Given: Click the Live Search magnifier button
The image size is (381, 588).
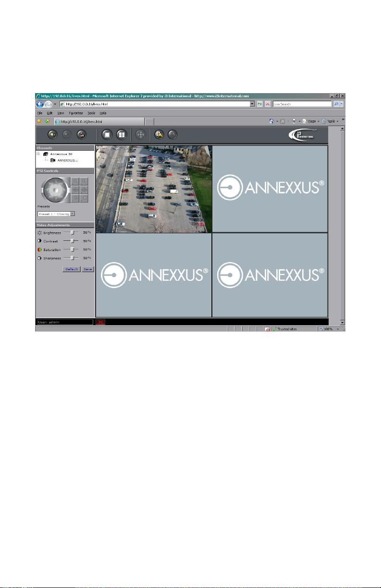Looking at the screenshot, I should click(x=336, y=104).
